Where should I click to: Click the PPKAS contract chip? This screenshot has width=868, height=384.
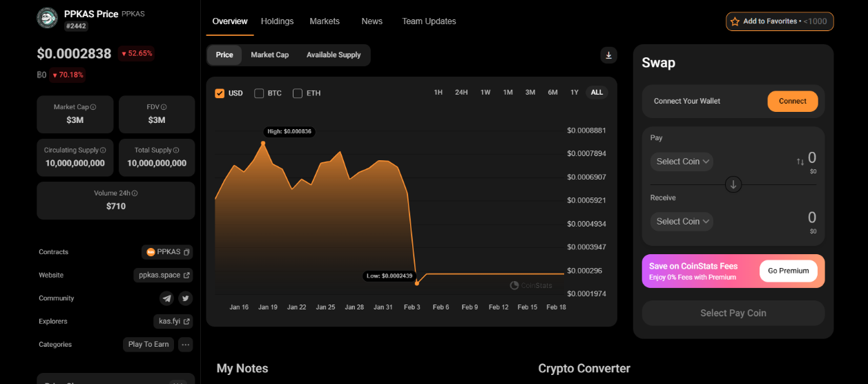coord(168,252)
